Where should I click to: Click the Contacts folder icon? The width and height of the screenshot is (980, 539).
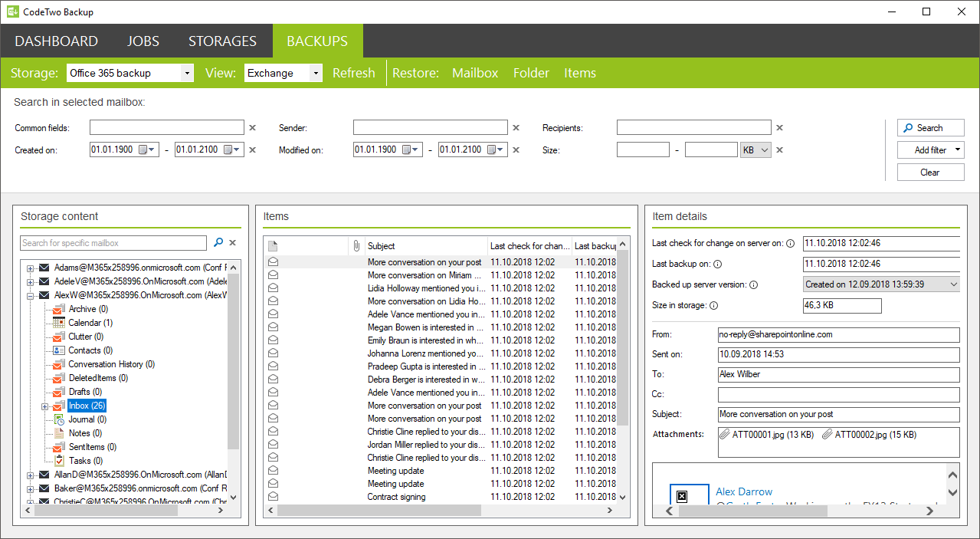[58, 350]
